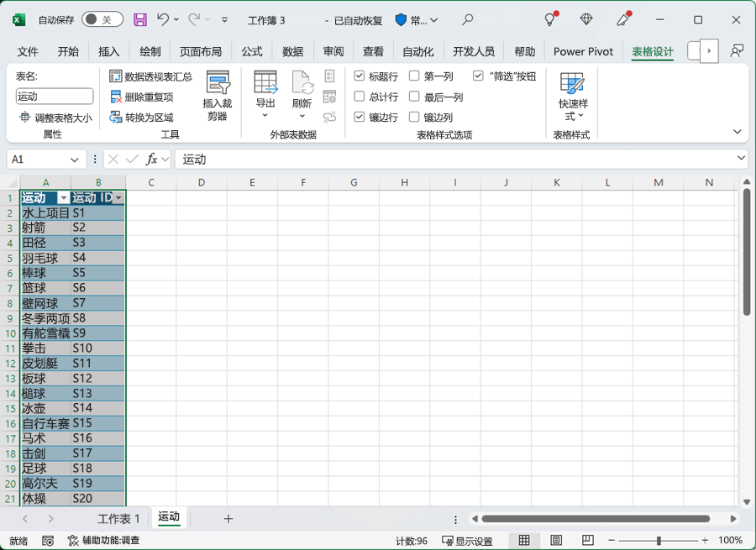Image resolution: width=756 pixels, height=550 pixels.
Task: Cancel formula entry with X icon
Action: [x=113, y=159]
